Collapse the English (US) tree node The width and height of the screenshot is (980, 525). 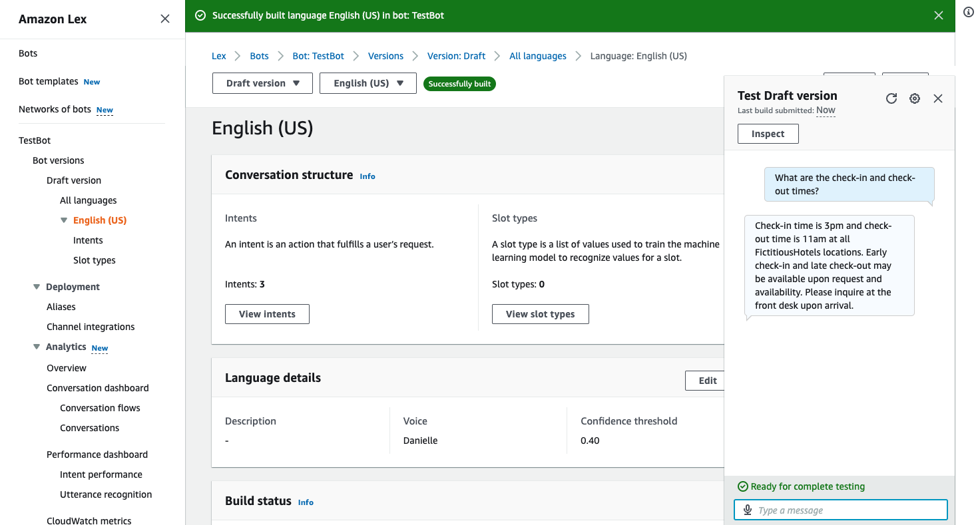[64, 220]
